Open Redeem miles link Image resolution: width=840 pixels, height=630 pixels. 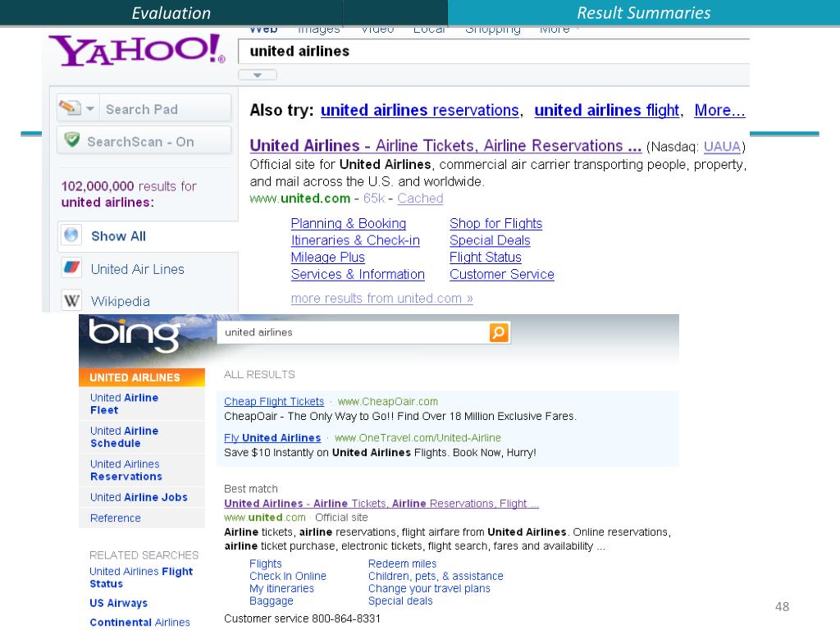click(402, 564)
